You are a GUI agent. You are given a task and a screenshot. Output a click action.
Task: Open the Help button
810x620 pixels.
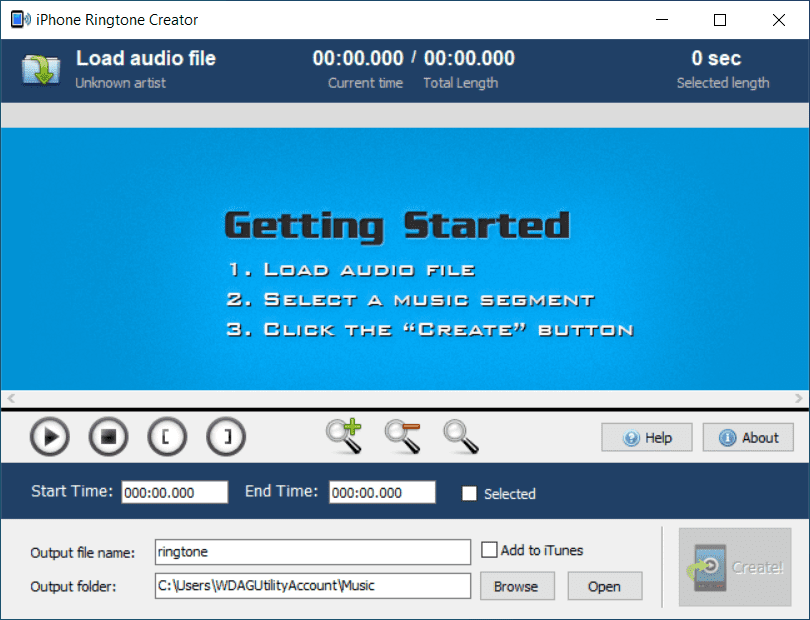pos(647,438)
